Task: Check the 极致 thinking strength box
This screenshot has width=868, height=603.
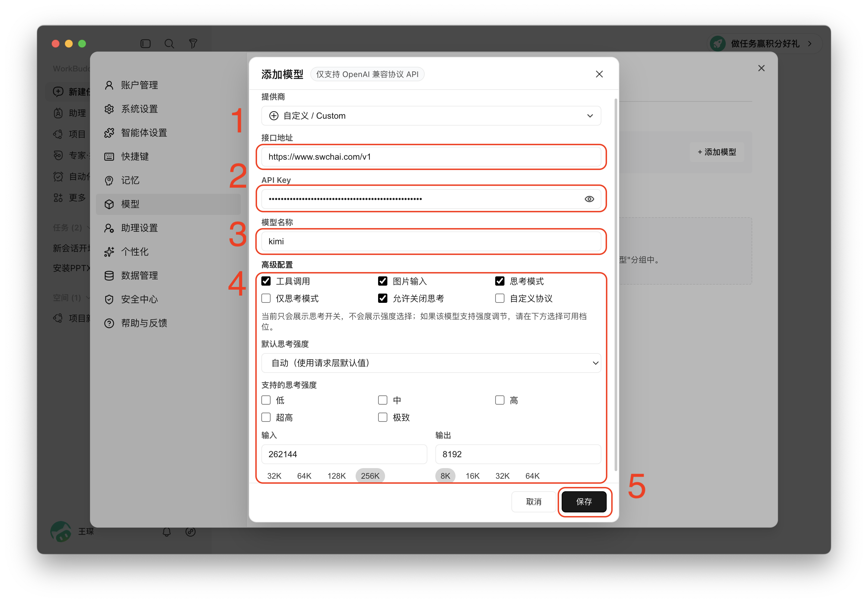Action: [x=383, y=417]
